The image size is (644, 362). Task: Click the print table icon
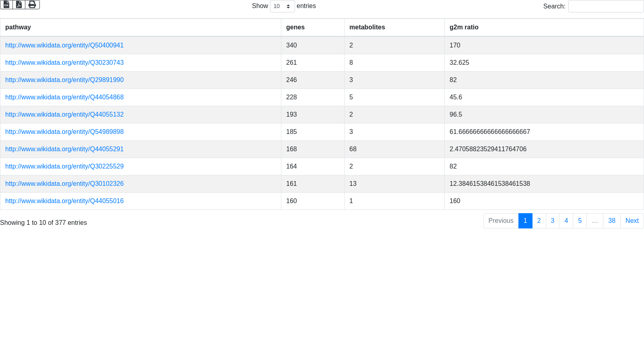tap(32, 5)
